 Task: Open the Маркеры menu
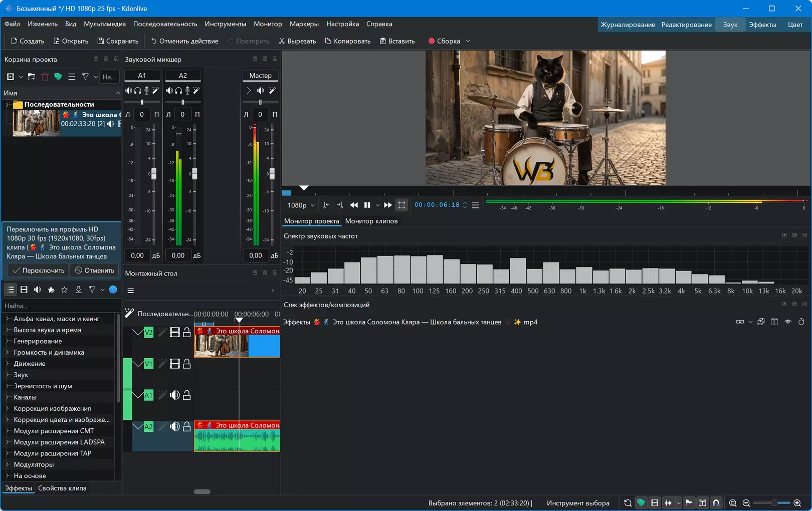[x=304, y=24]
